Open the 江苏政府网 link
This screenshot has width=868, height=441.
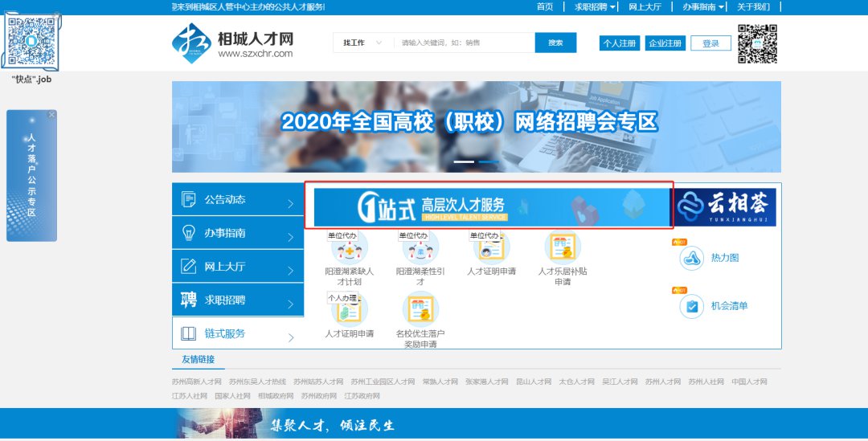[362, 396]
